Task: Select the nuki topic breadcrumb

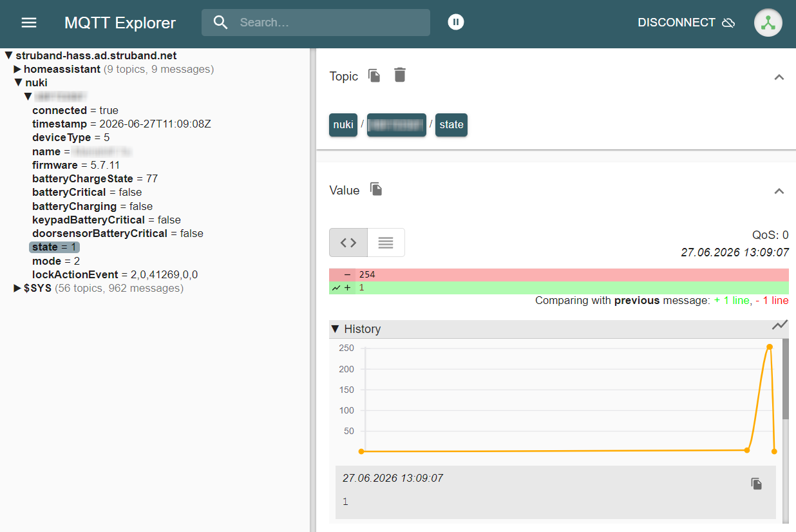Action: [343, 125]
